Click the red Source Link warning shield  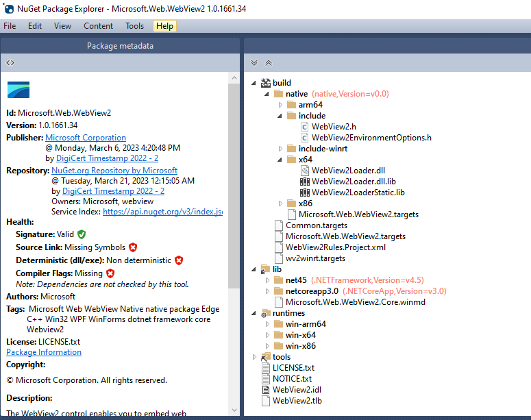point(133,247)
